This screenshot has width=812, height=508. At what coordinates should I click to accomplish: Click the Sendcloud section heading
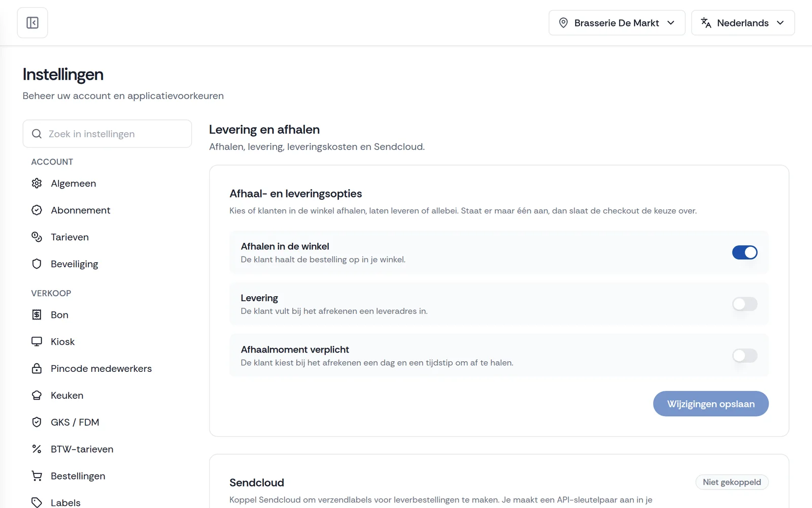(x=257, y=483)
